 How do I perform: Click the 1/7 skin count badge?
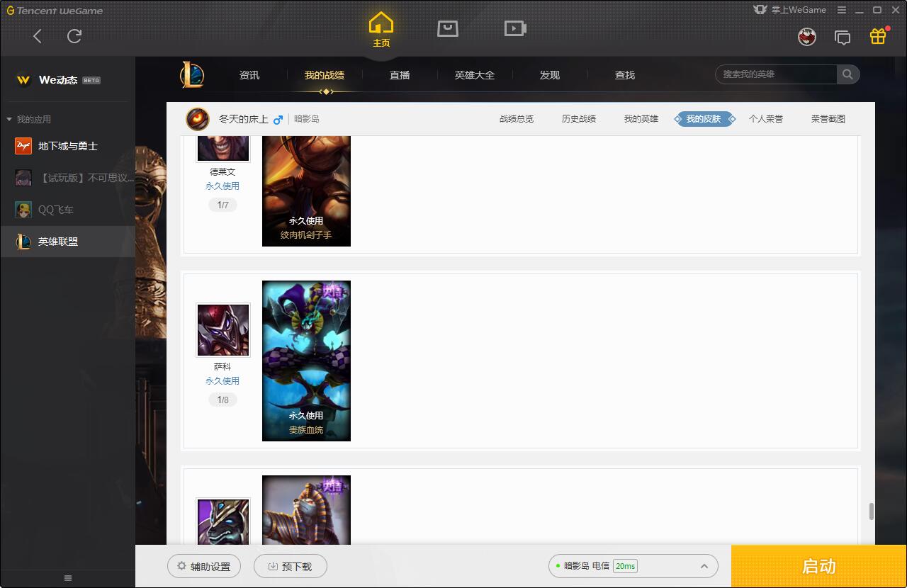pos(222,205)
